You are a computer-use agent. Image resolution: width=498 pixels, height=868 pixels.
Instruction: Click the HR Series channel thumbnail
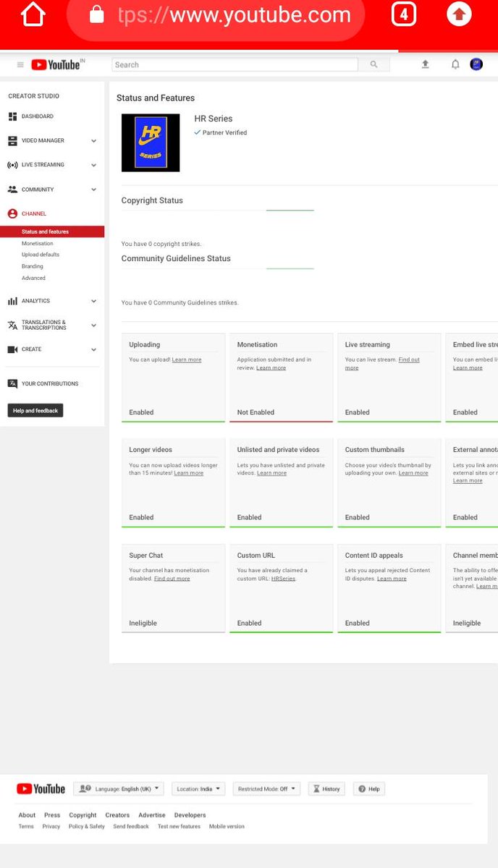(151, 142)
